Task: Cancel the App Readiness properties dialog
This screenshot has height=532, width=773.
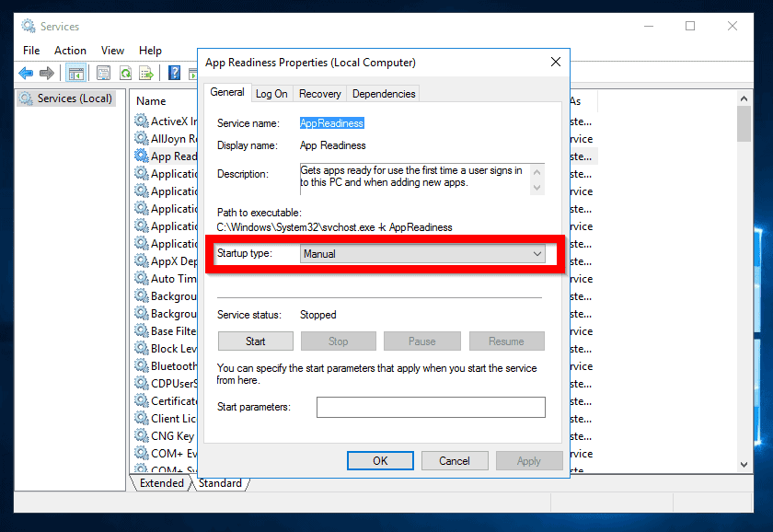Action: point(455,460)
